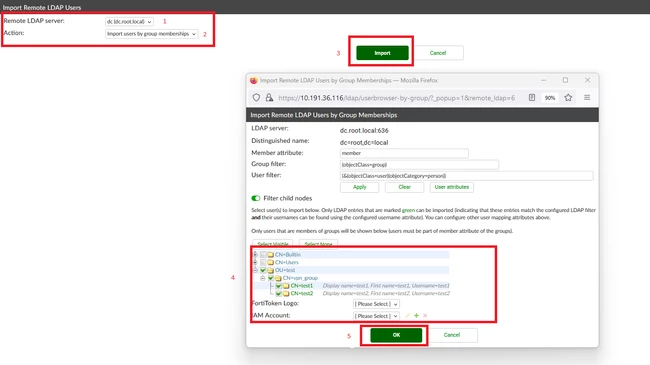
Task: Open the IAM Account dropdown
Action: [376, 316]
